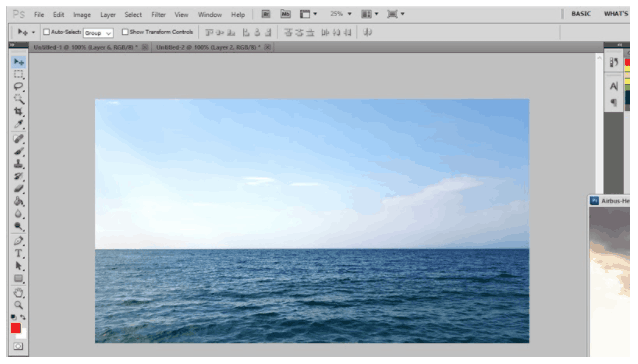Open the Image menu
The image size is (638, 364).
point(82,15)
